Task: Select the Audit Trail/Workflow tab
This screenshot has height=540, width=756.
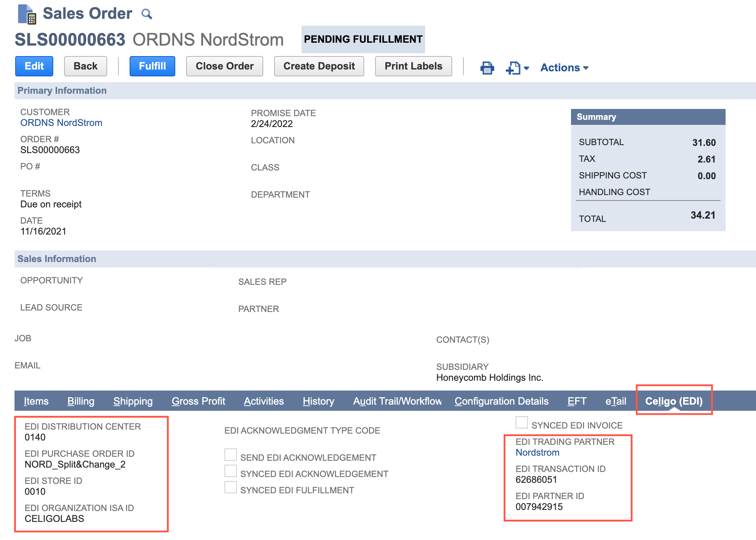Action: [x=397, y=401]
